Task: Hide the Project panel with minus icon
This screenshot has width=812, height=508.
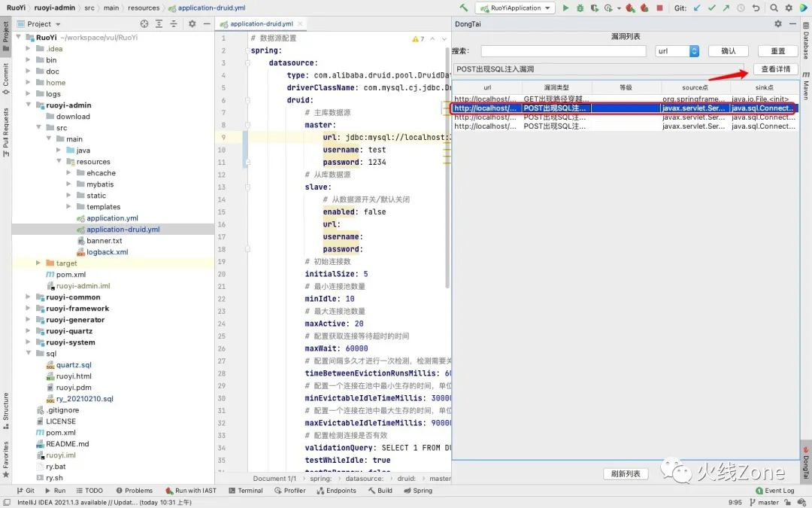Action: [207, 24]
